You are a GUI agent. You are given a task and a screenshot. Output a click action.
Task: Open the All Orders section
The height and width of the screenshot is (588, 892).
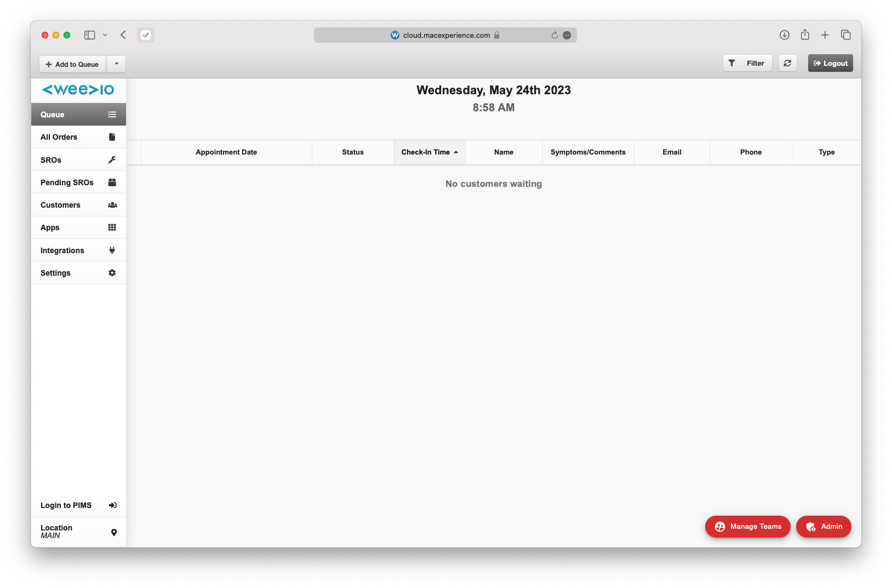(78, 137)
